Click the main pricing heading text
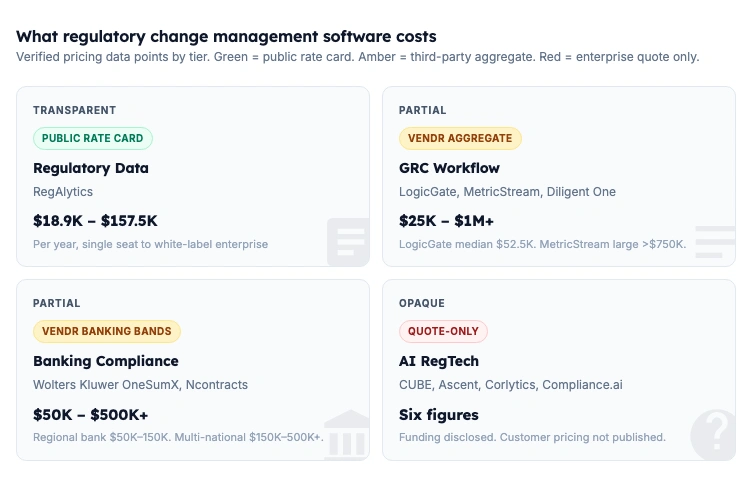Screen dimensions: 752x485 (x=226, y=37)
